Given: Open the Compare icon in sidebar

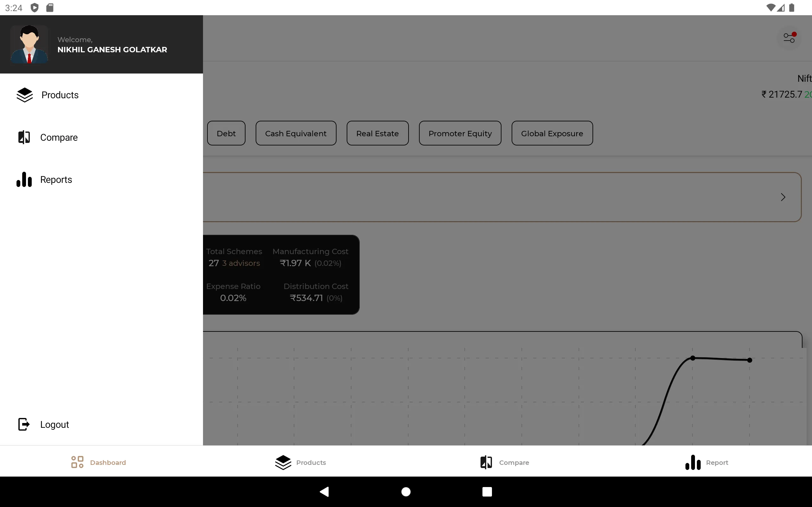Looking at the screenshot, I should pyautogui.click(x=23, y=137).
